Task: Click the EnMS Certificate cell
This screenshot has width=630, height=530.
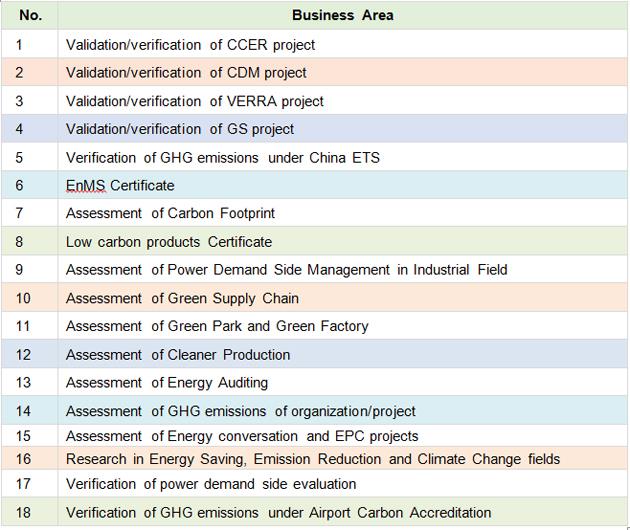Action: pos(120,185)
